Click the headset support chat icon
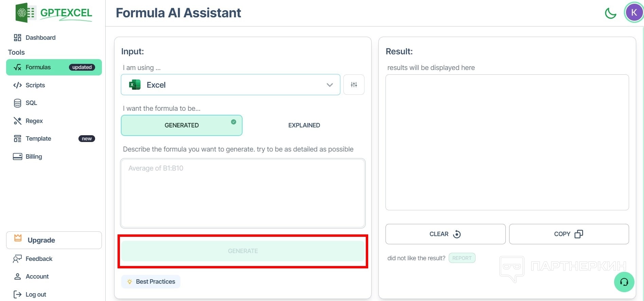This screenshot has width=644, height=301. click(x=624, y=282)
